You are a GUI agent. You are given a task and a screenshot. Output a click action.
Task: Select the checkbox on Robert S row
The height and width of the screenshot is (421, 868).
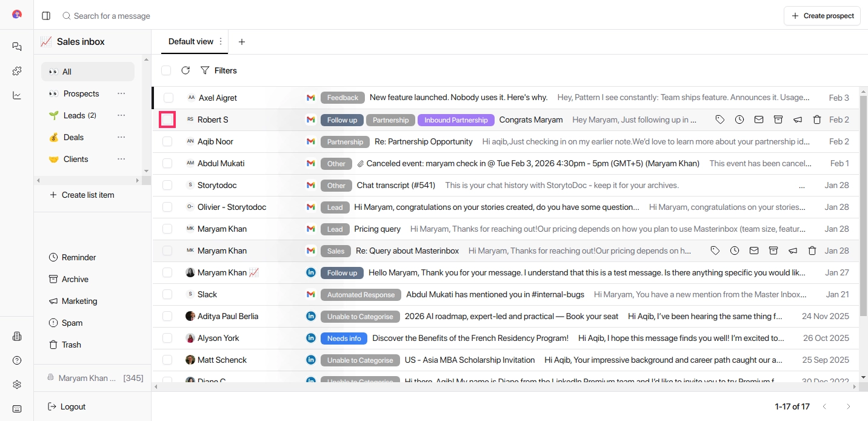point(167,120)
